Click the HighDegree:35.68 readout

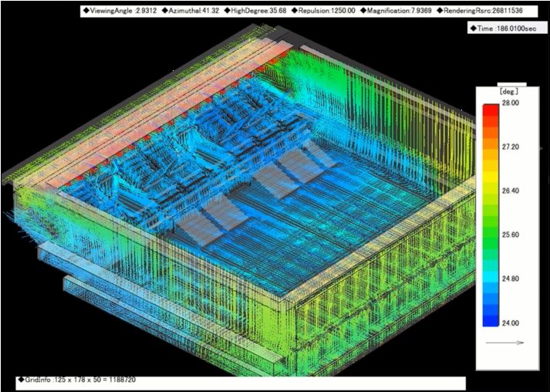tap(255, 11)
